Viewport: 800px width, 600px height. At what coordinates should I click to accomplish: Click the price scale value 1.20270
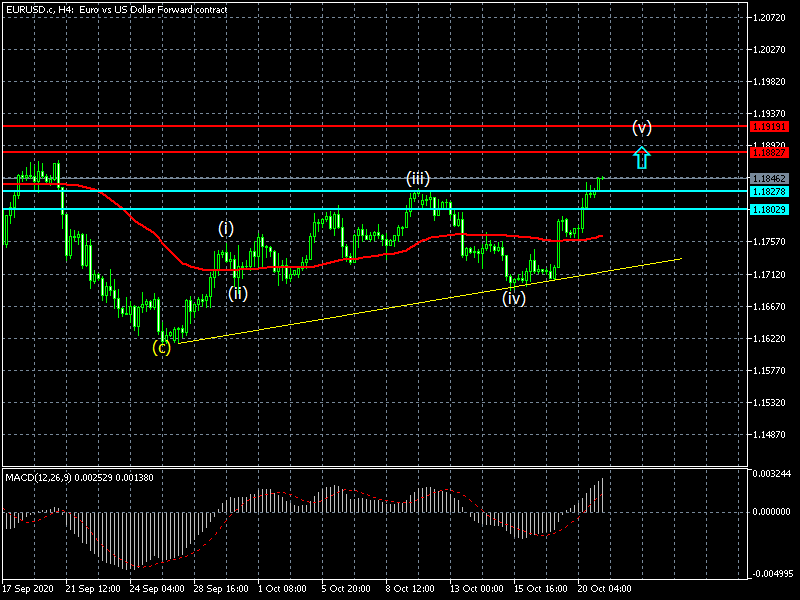[769, 50]
